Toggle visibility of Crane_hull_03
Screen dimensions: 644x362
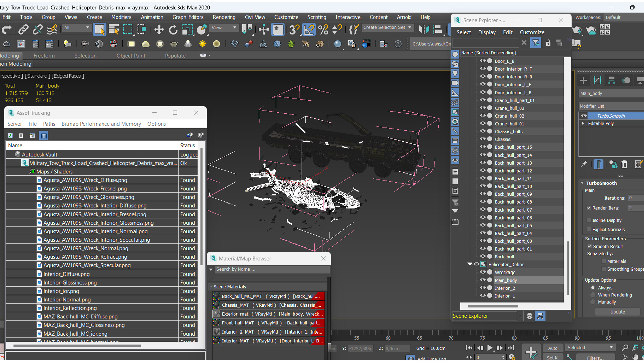(483, 108)
